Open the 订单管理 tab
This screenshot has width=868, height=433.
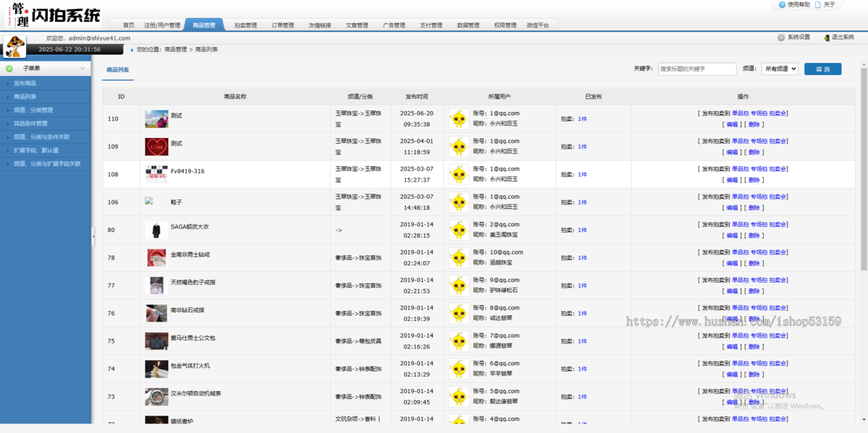pos(283,25)
